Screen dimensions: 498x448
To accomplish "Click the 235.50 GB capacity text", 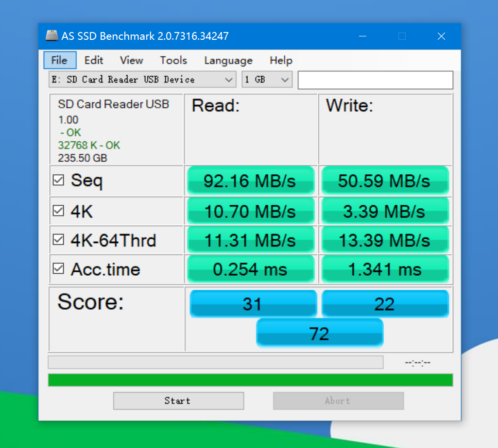I will pos(83,158).
